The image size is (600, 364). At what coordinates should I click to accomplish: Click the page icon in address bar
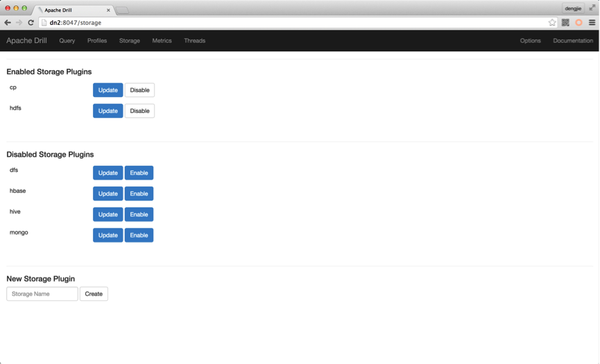pos(44,23)
